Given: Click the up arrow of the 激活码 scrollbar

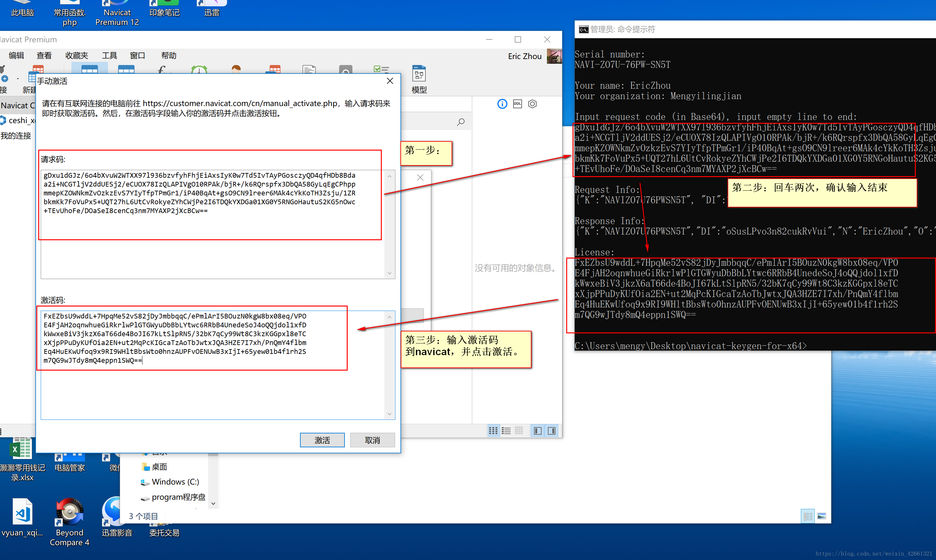Looking at the screenshot, I should [389, 317].
